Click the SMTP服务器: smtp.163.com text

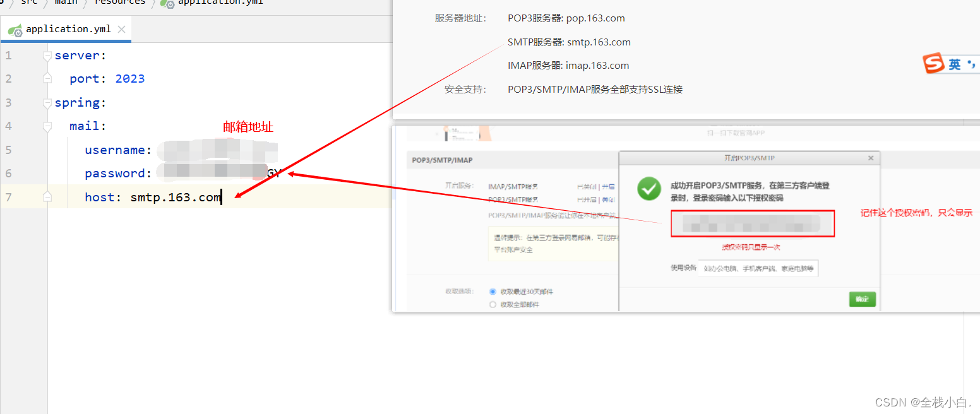click(x=569, y=42)
